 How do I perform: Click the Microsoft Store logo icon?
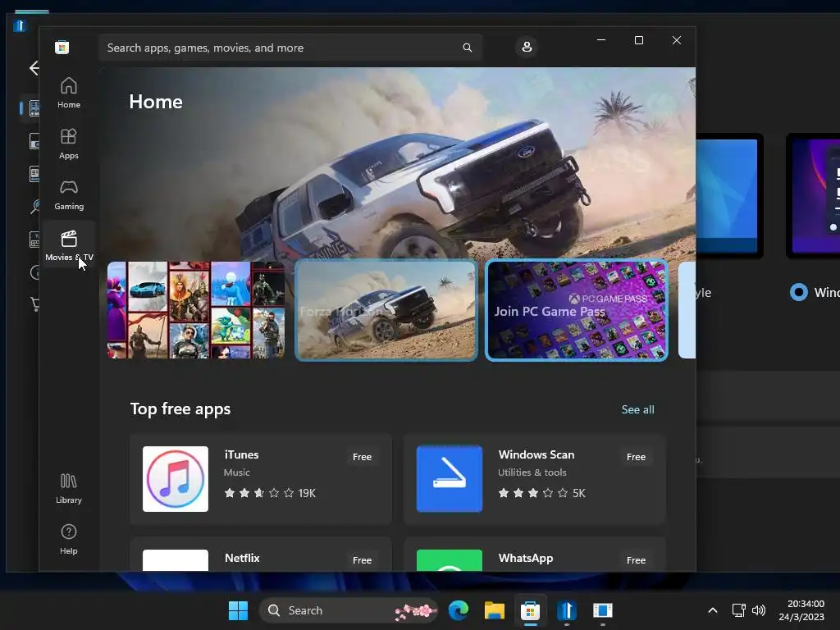click(x=62, y=47)
